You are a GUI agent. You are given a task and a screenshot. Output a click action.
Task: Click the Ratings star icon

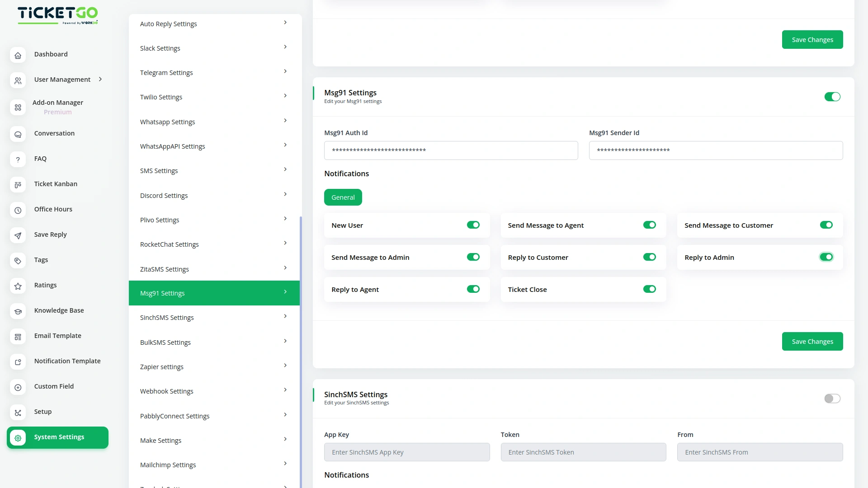click(18, 286)
